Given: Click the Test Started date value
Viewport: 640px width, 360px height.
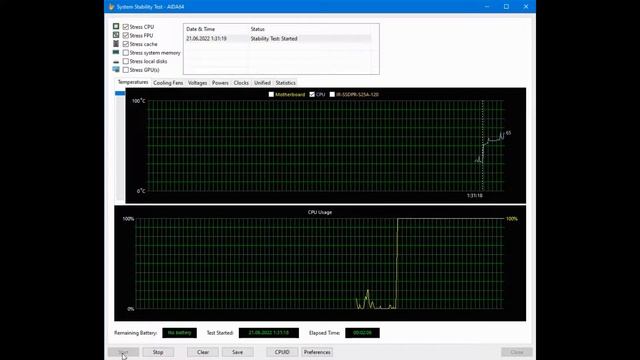Looking at the screenshot, I should click(x=269, y=333).
